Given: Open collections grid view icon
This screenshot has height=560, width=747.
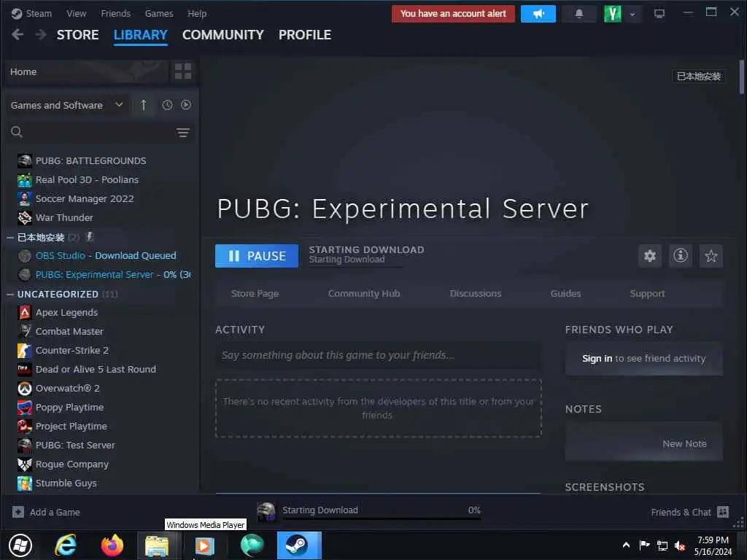Looking at the screenshot, I should tap(183, 71).
